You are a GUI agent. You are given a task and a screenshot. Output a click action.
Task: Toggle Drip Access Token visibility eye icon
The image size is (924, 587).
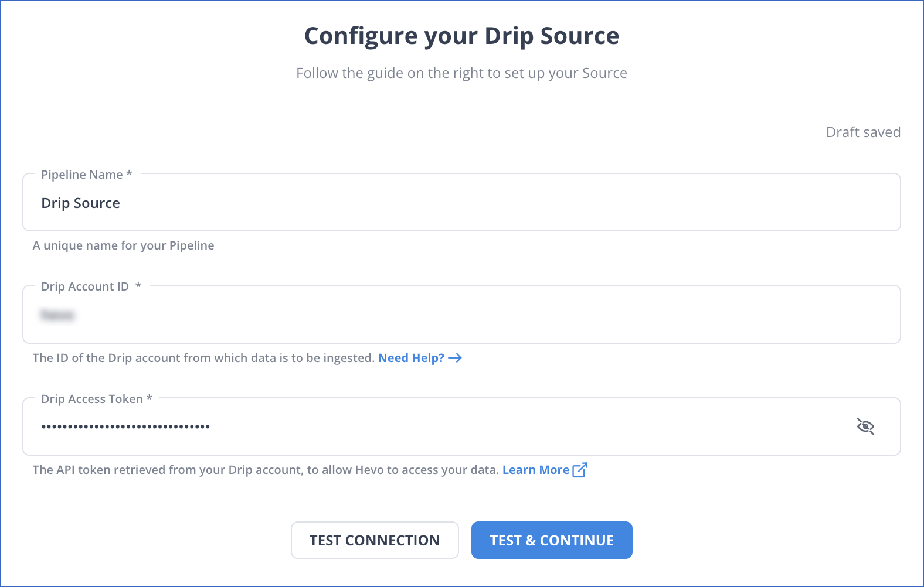[865, 426]
